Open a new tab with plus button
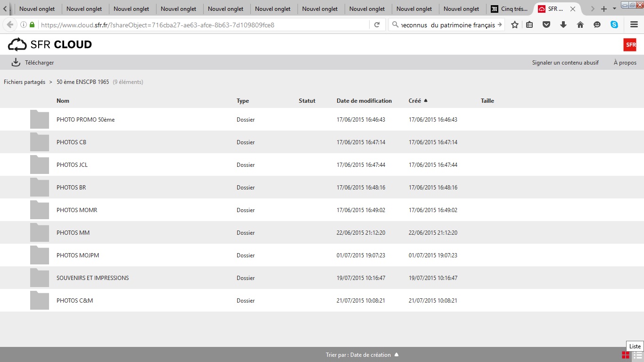The width and height of the screenshot is (644, 362). point(604,9)
